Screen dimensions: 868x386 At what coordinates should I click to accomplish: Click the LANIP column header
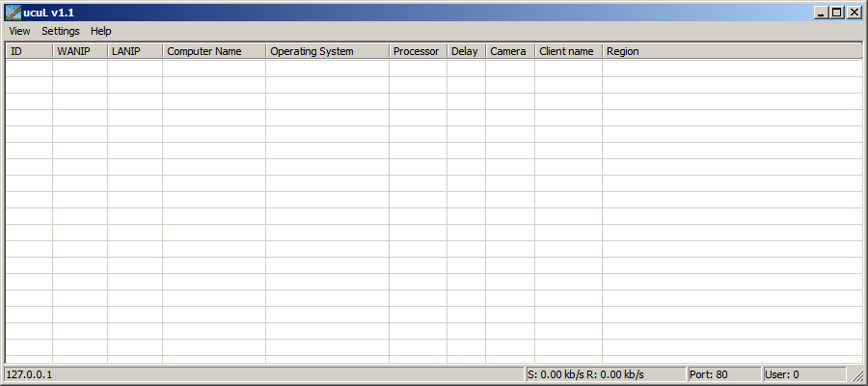point(135,51)
